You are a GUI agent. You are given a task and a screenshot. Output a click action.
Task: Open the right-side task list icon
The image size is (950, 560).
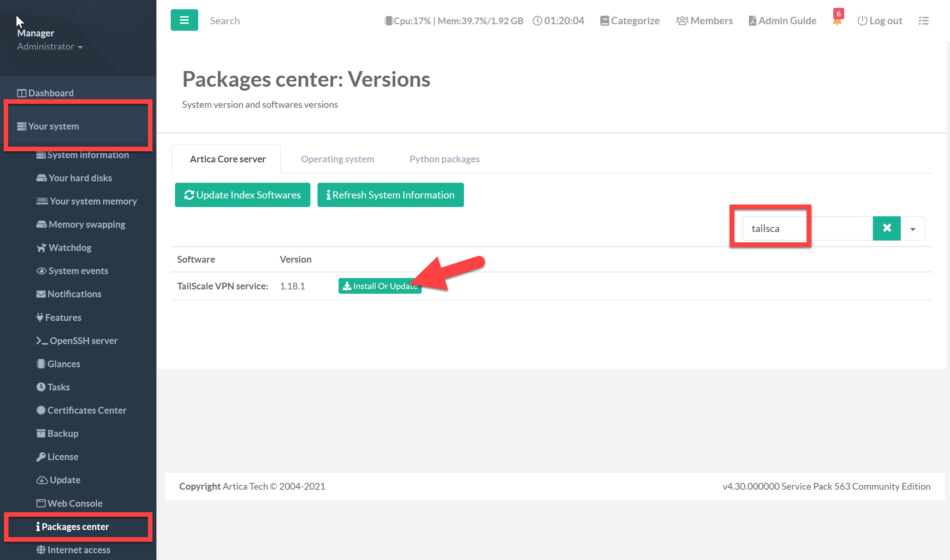[x=923, y=21]
